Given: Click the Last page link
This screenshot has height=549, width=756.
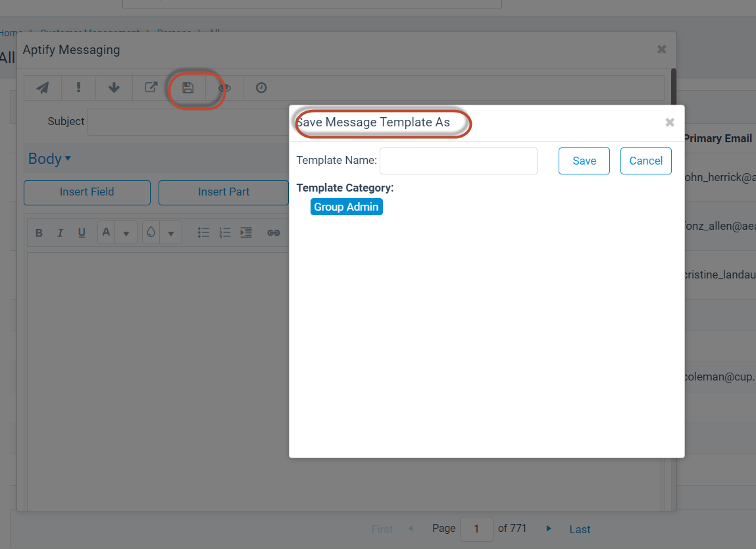Looking at the screenshot, I should [580, 529].
